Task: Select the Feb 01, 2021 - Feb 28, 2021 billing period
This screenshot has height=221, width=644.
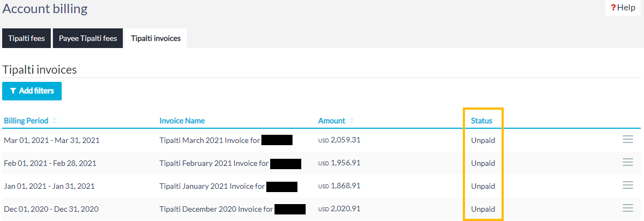Action: [x=50, y=163]
